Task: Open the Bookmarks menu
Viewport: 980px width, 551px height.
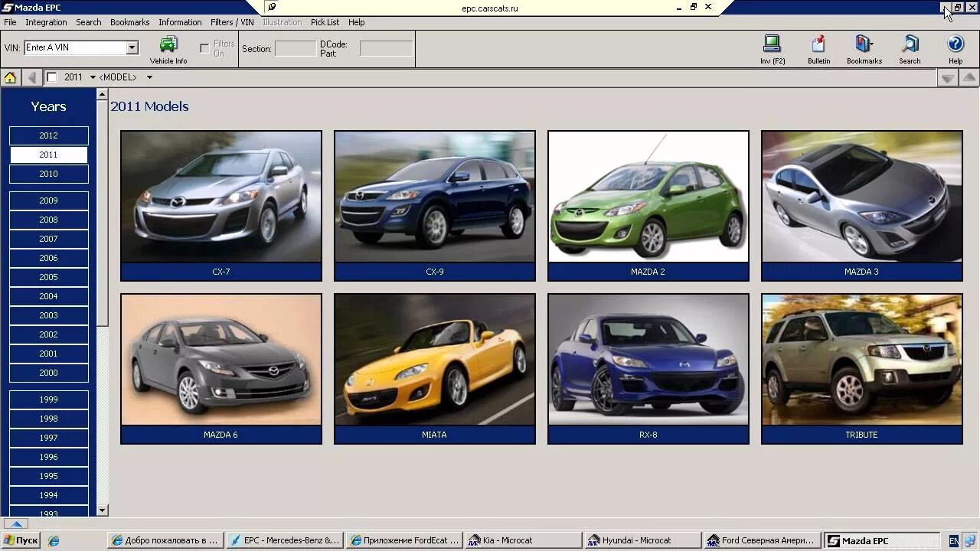Action: (x=129, y=22)
